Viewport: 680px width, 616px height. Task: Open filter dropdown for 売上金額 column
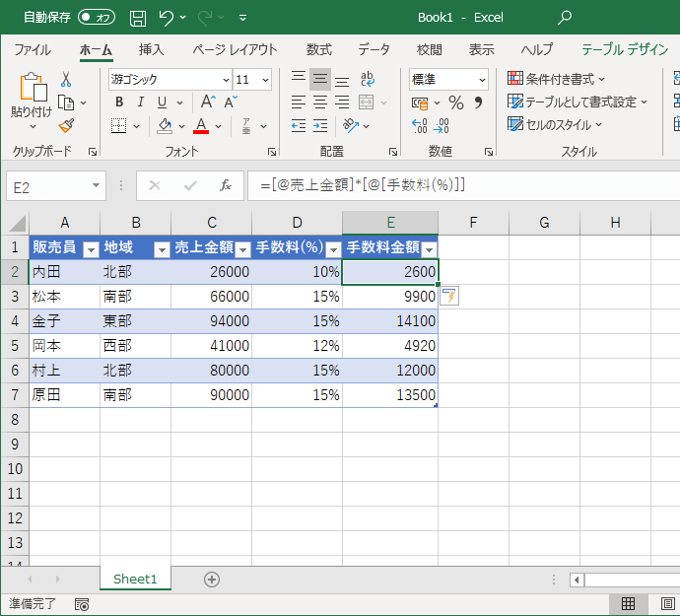tap(242, 249)
